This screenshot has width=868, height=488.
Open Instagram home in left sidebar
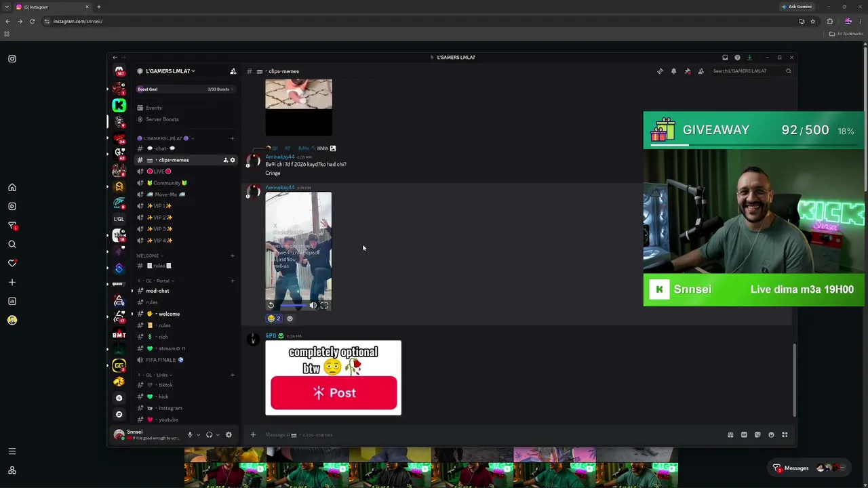coord(12,188)
